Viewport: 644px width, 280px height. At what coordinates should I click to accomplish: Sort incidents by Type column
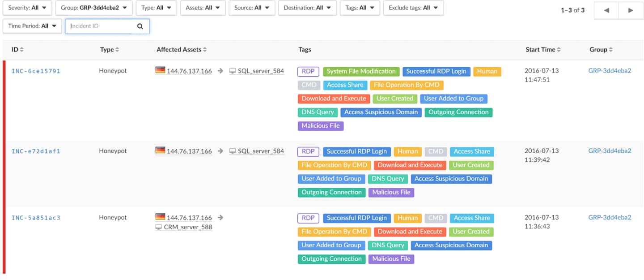pyautogui.click(x=110, y=50)
